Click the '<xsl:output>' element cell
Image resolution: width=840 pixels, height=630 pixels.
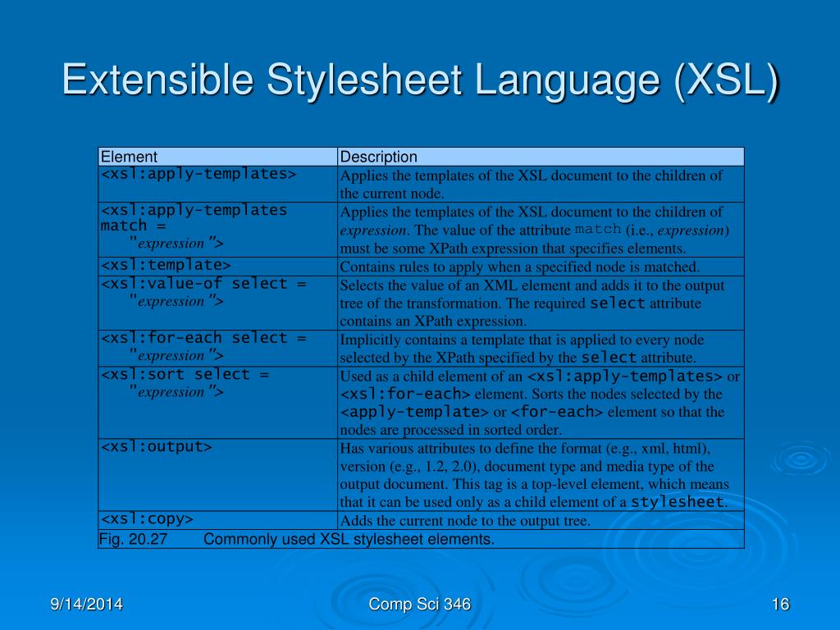point(218,475)
